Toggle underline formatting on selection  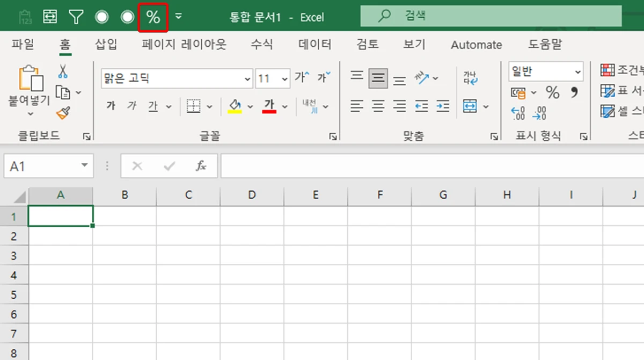pyautogui.click(x=153, y=106)
